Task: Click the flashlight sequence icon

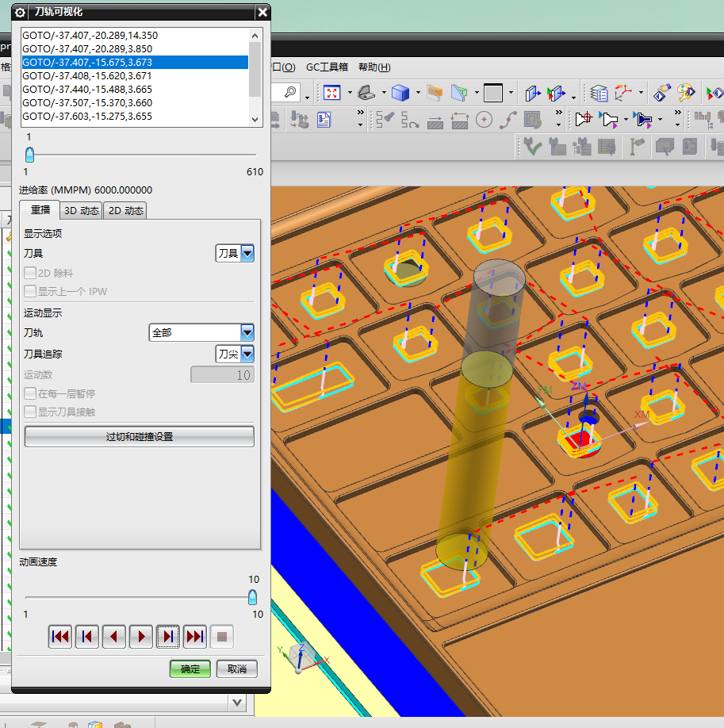Action: tap(385, 120)
